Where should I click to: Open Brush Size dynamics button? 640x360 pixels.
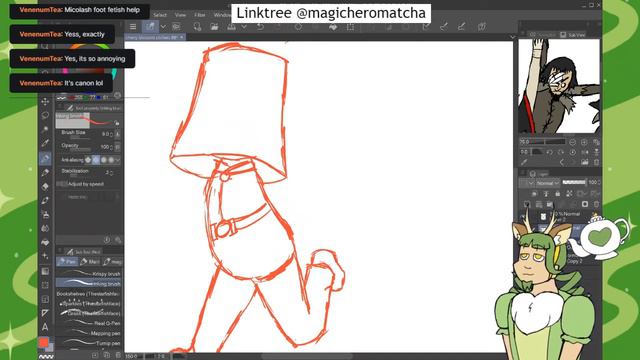[x=118, y=134]
